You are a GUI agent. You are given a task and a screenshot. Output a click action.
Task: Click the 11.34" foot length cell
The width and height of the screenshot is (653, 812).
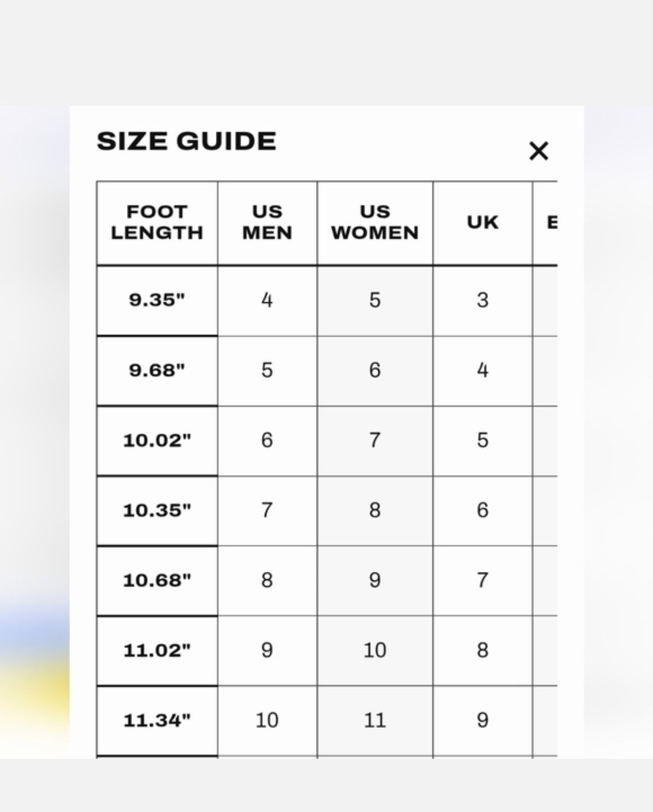point(157,721)
